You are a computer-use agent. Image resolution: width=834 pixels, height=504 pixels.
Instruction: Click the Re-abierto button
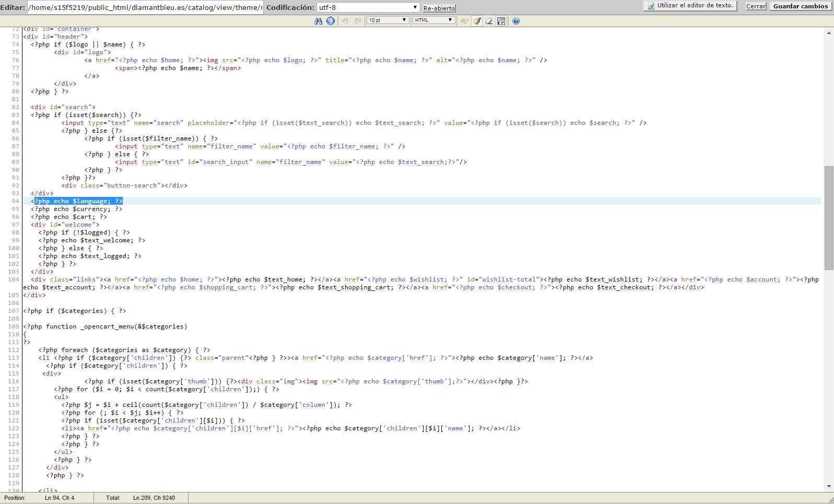439,8
